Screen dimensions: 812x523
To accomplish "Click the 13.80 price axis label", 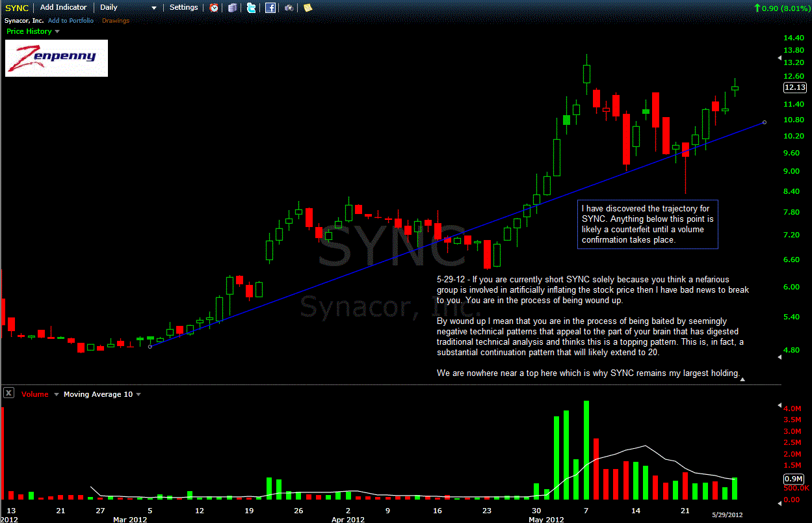I will point(793,50).
